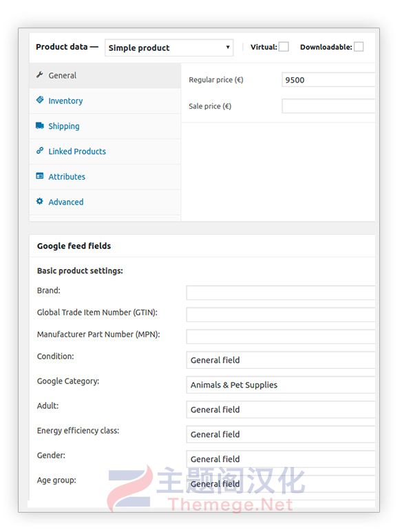Open the Gender dropdown
413x532 pixels.
pos(281,459)
